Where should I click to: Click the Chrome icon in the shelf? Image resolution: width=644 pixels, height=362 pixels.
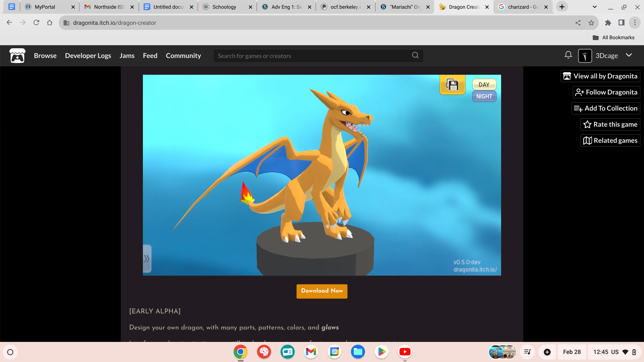pos(240,352)
